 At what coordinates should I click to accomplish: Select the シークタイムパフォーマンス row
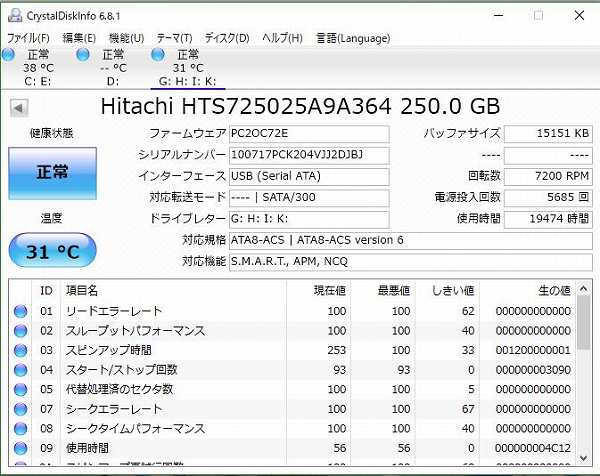point(292,429)
